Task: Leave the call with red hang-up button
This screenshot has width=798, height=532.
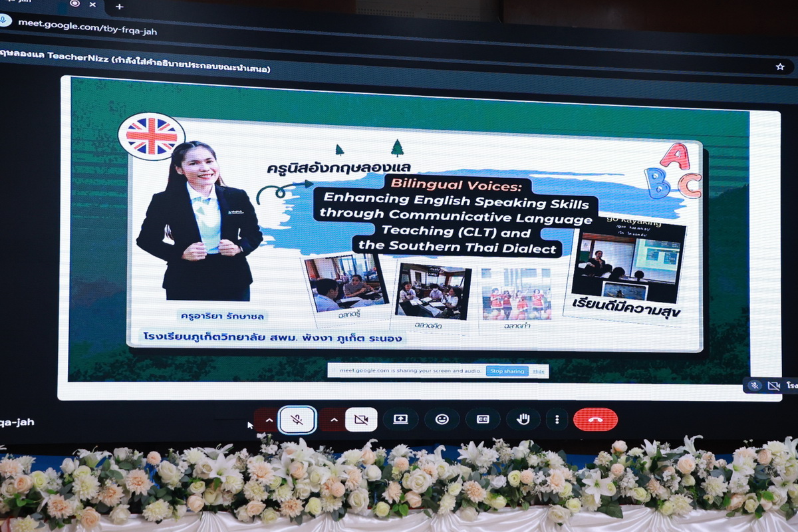Action: 595,420
